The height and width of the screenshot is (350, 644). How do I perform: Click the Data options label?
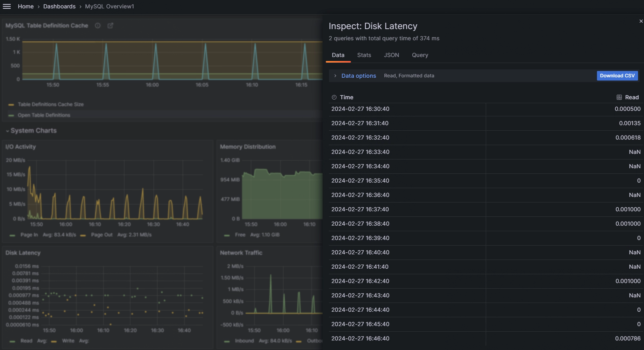click(358, 76)
